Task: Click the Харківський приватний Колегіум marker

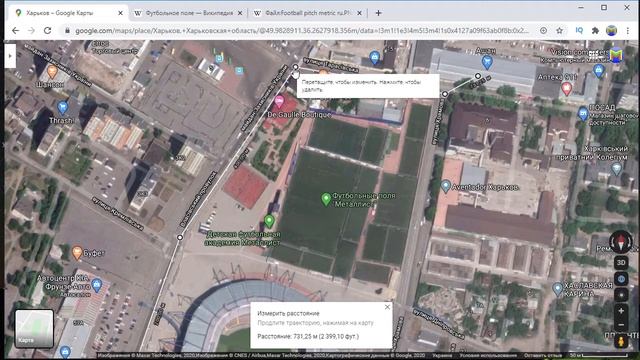Action: point(616,169)
